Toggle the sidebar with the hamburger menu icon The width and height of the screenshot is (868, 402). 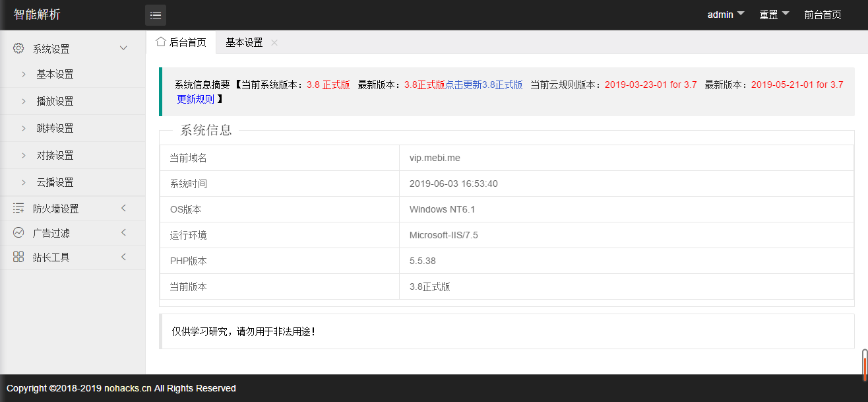(156, 15)
